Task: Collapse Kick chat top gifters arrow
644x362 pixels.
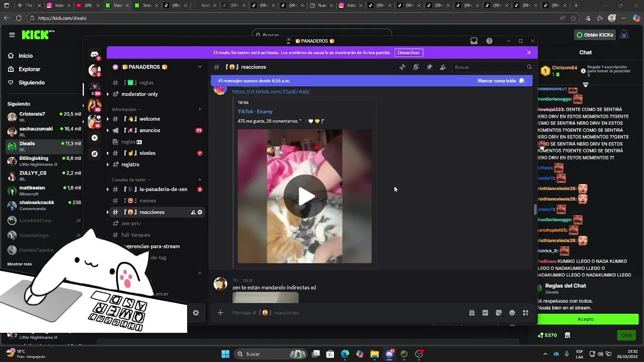Action: 586,84
